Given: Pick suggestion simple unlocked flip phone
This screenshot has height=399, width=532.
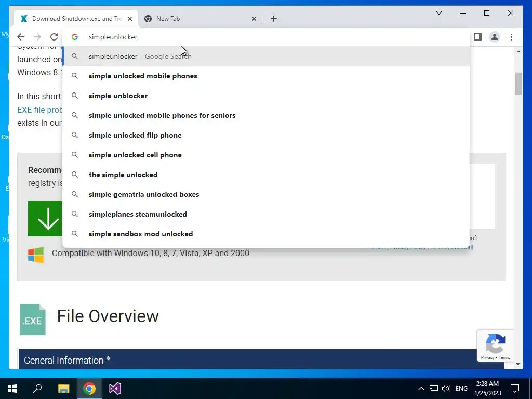Looking at the screenshot, I should (267, 135).
